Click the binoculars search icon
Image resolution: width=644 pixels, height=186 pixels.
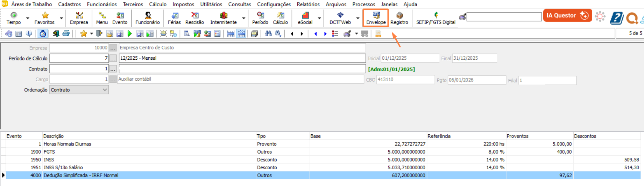tap(268, 34)
